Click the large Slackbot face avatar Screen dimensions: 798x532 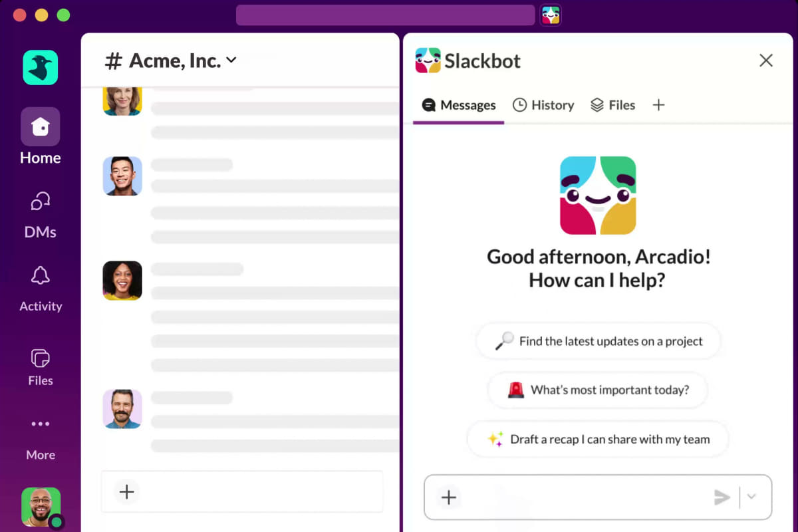click(598, 196)
